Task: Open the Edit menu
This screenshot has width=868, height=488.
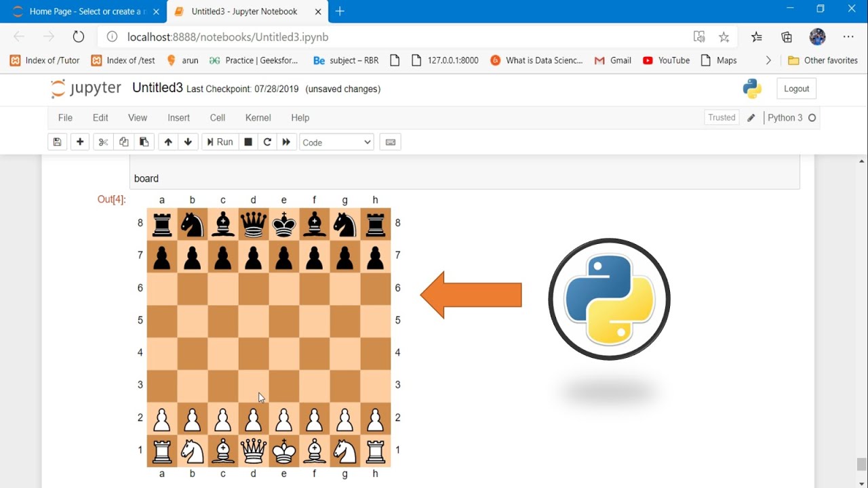Action: point(100,117)
